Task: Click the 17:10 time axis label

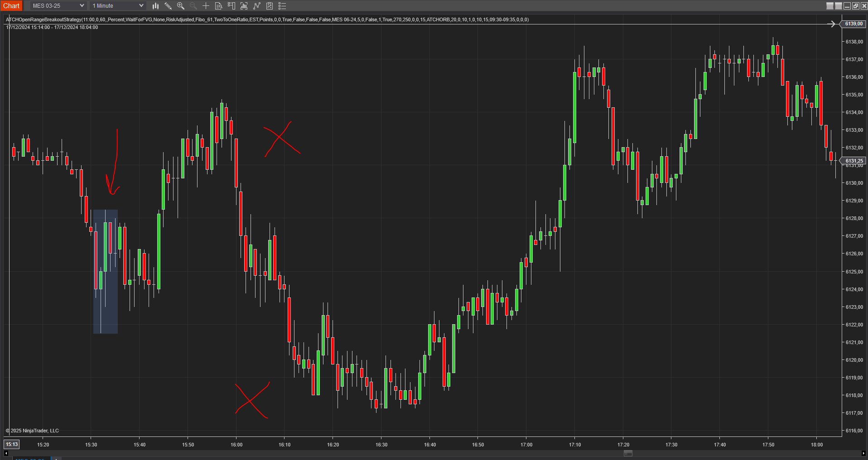Action: tap(575, 445)
